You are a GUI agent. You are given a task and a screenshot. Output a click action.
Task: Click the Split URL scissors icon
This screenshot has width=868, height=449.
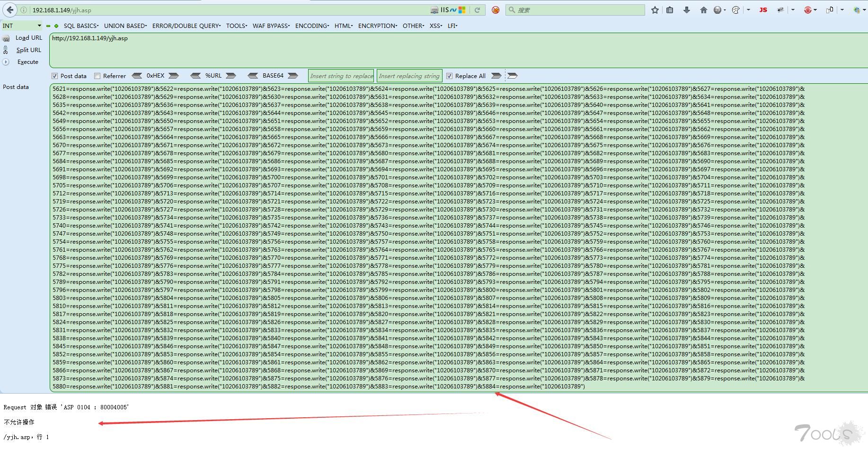[x=6, y=50]
